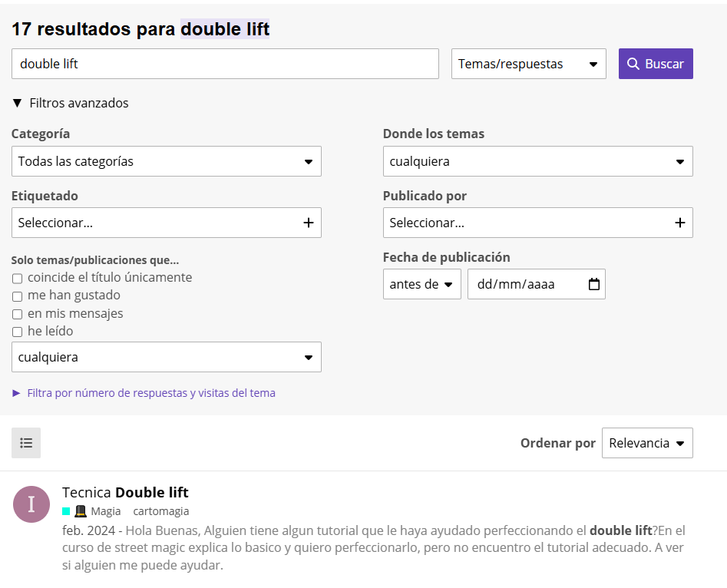Collapse the Filtros avanzados section
This screenshot has height=588, width=727.
click(x=71, y=103)
